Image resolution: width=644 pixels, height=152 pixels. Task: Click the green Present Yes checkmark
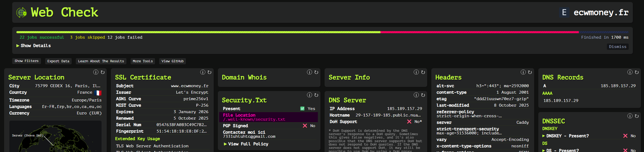[x=302, y=109]
